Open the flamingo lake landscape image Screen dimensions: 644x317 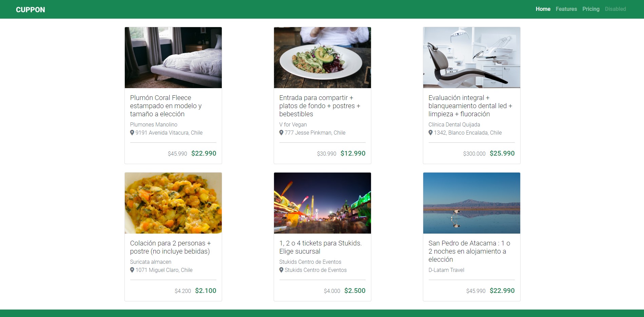pos(472,203)
